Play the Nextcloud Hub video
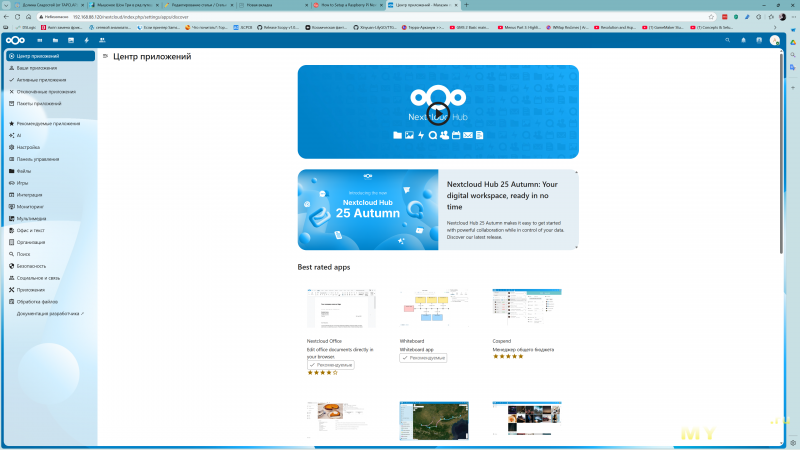Viewport: 800px width, 450px height. click(437, 112)
